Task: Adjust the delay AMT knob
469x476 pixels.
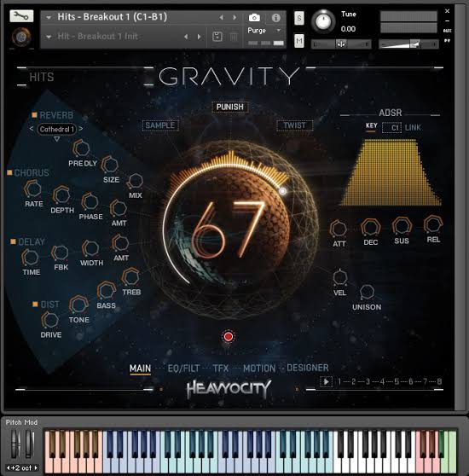Action: tap(120, 243)
